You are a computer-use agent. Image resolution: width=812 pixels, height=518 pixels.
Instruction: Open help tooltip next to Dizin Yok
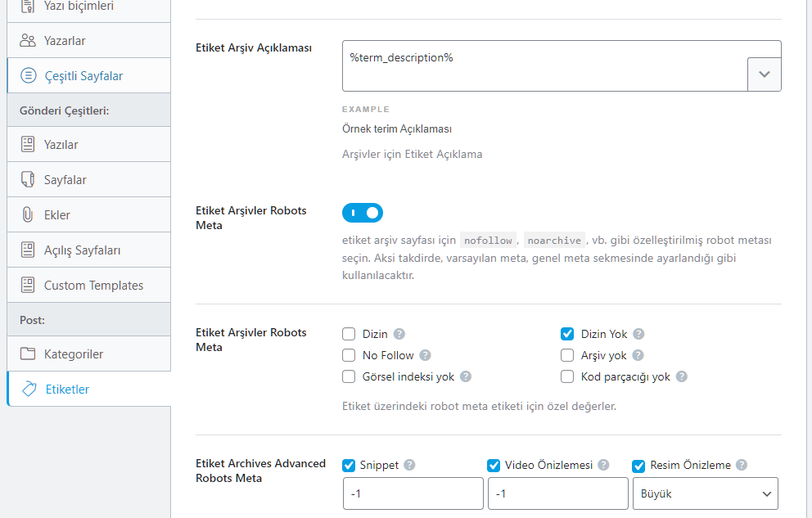coord(639,334)
